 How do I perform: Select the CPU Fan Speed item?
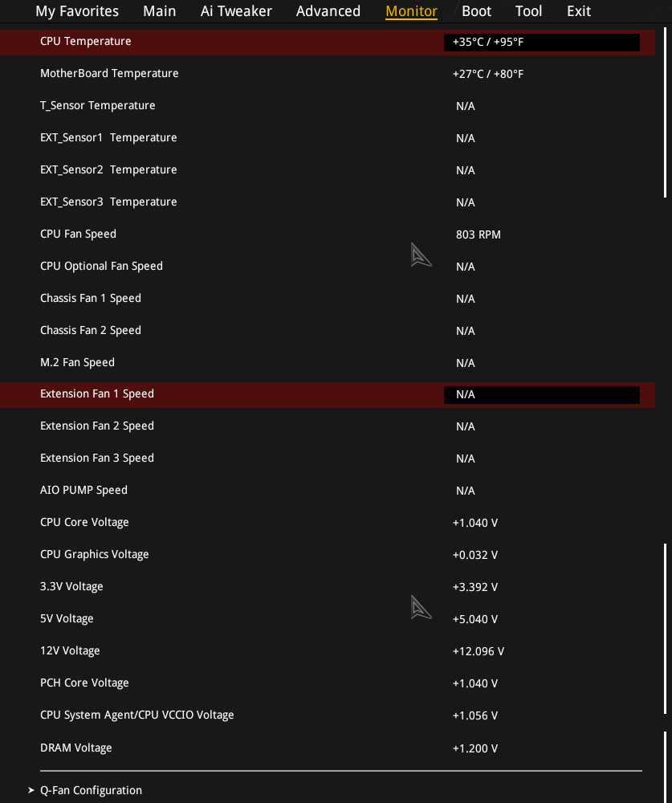(79, 234)
